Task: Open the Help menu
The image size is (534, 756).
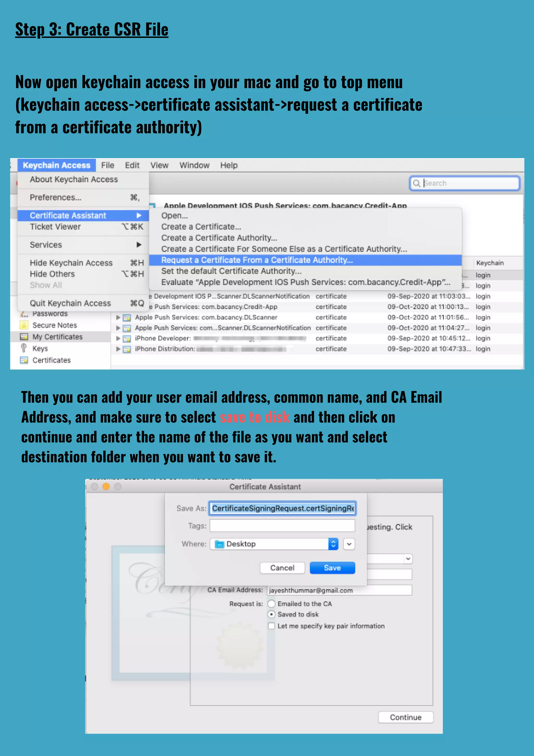Action: coord(229,165)
